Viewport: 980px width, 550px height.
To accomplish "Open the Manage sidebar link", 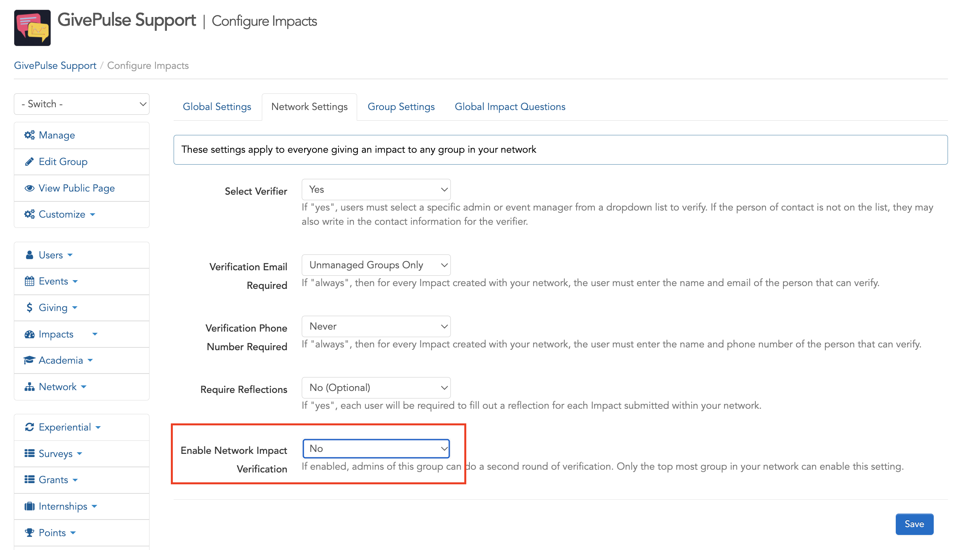I will click(81, 135).
